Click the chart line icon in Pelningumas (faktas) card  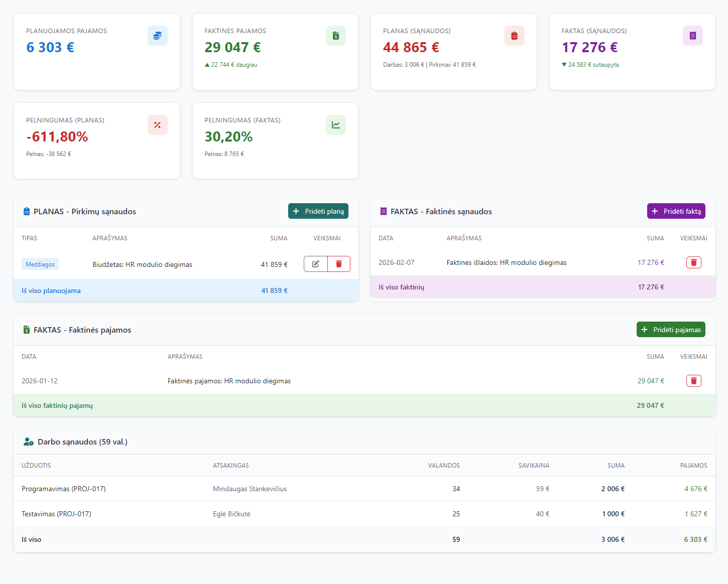[x=335, y=125]
